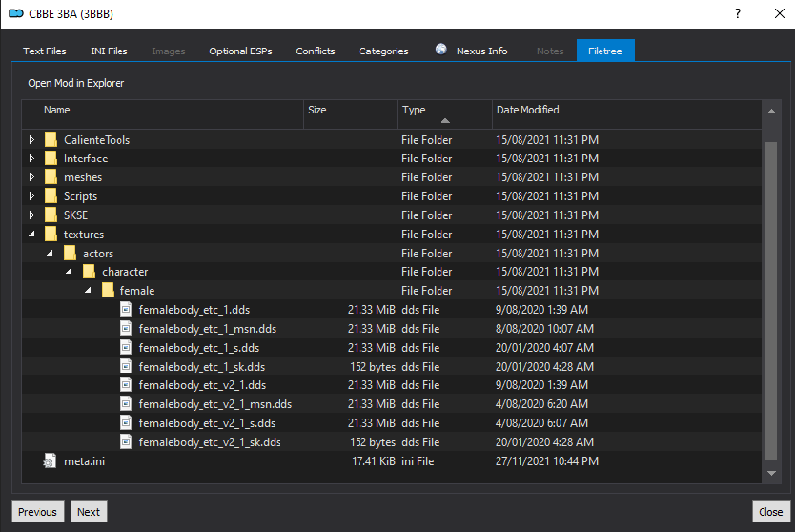Click file icon of femalebody_etc_v2_1.dds
This screenshot has width=795, height=532.
[126, 385]
